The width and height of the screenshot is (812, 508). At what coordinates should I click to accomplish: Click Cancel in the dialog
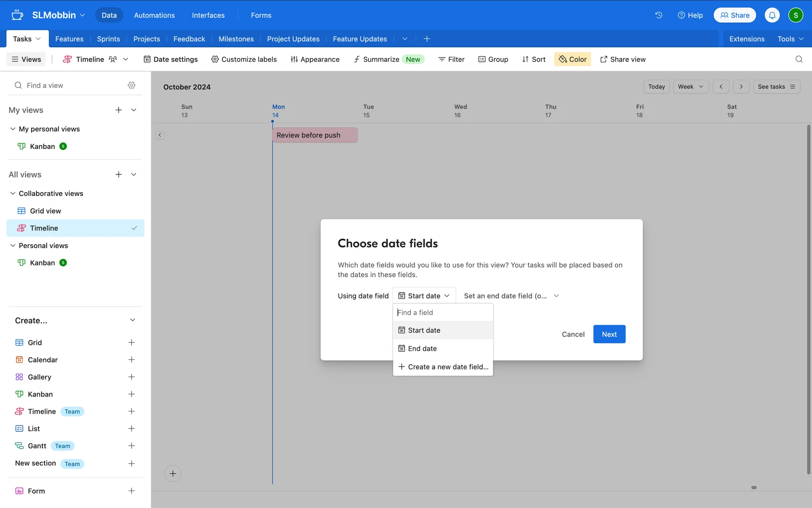click(573, 334)
